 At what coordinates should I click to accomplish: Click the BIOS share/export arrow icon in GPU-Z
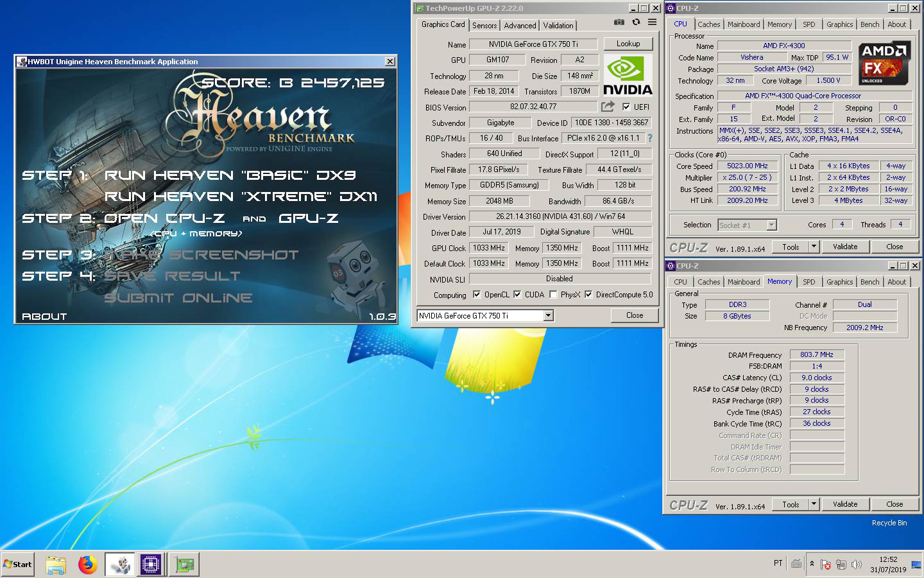point(608,106)
